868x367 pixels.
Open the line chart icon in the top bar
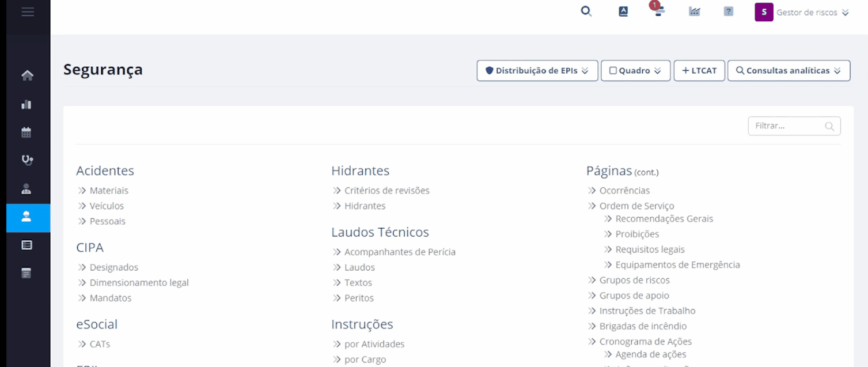pos(695,12)
